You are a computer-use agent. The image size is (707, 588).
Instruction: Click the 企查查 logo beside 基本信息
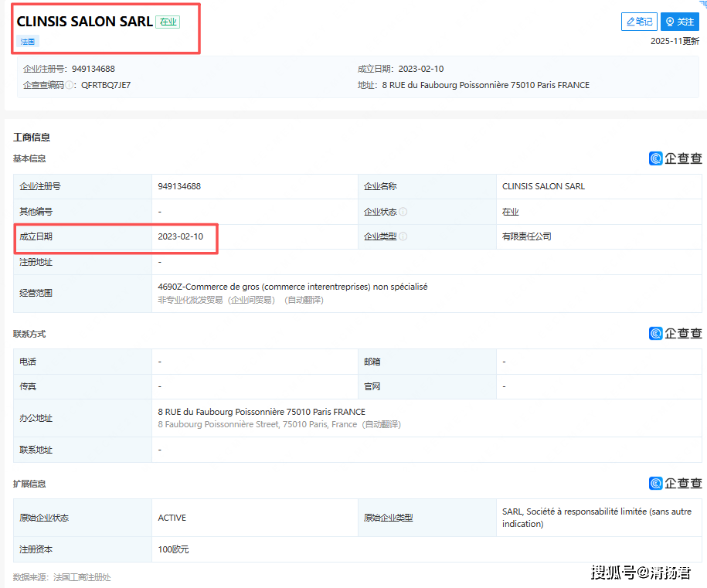(x=675, y=158)
